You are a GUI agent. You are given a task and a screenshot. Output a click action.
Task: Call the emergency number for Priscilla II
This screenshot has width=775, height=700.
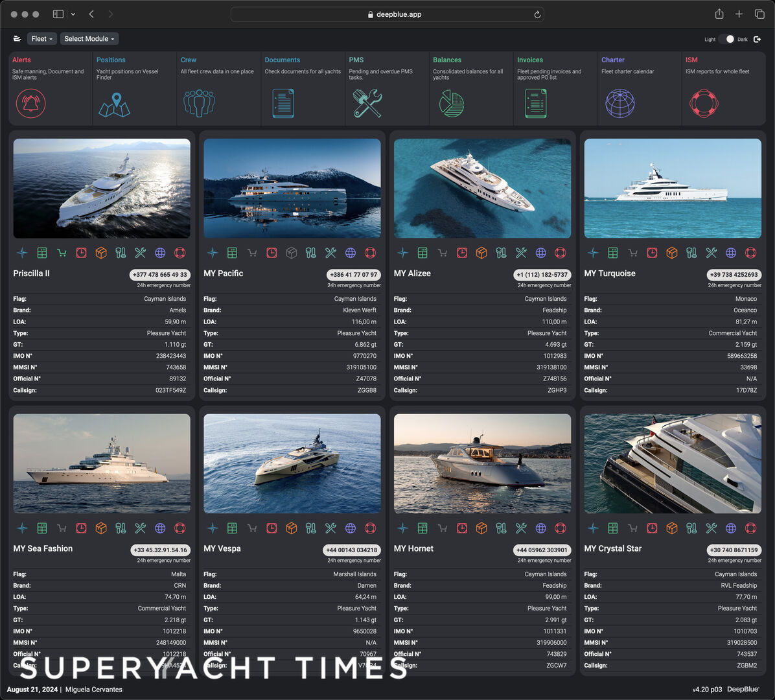(161, 274)
